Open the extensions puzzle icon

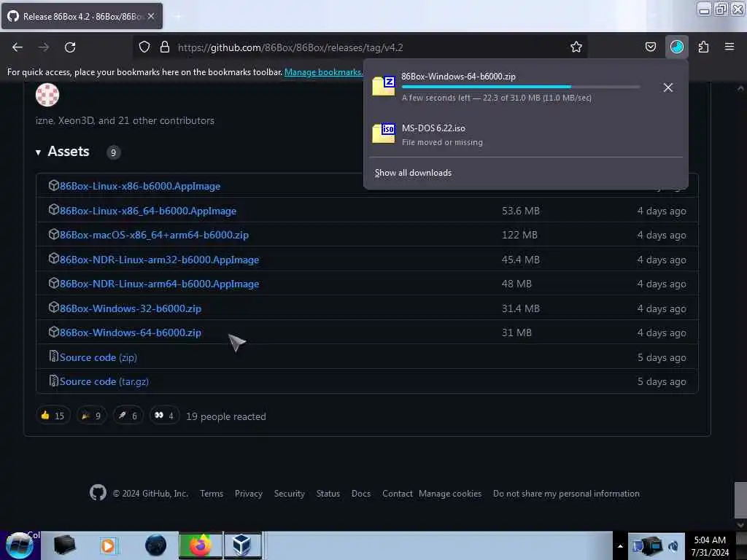[703, 47]
